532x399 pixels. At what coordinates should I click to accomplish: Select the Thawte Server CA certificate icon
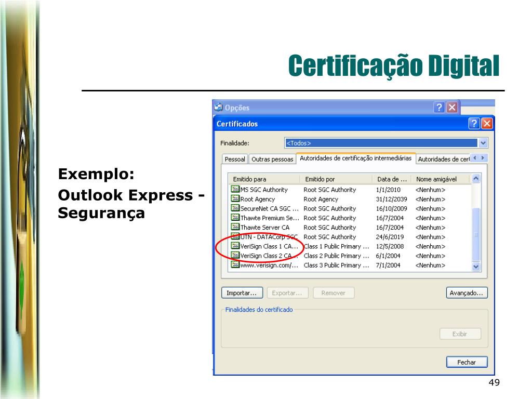click(x=235, y=227)
